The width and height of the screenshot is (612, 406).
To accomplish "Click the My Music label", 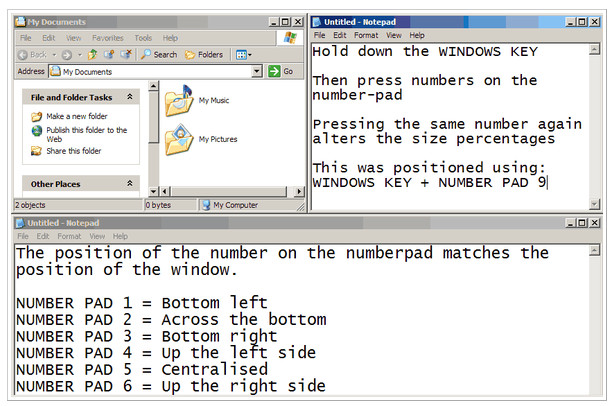I will (213, 100).
